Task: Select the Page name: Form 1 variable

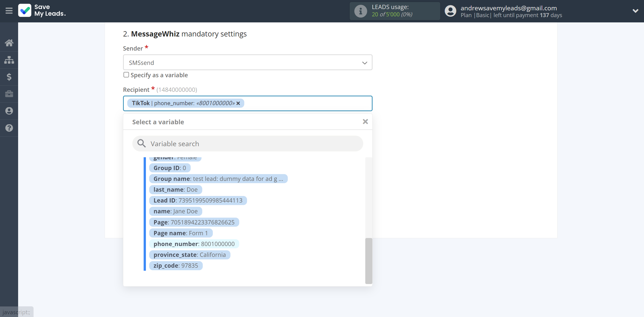Action: 181,233
